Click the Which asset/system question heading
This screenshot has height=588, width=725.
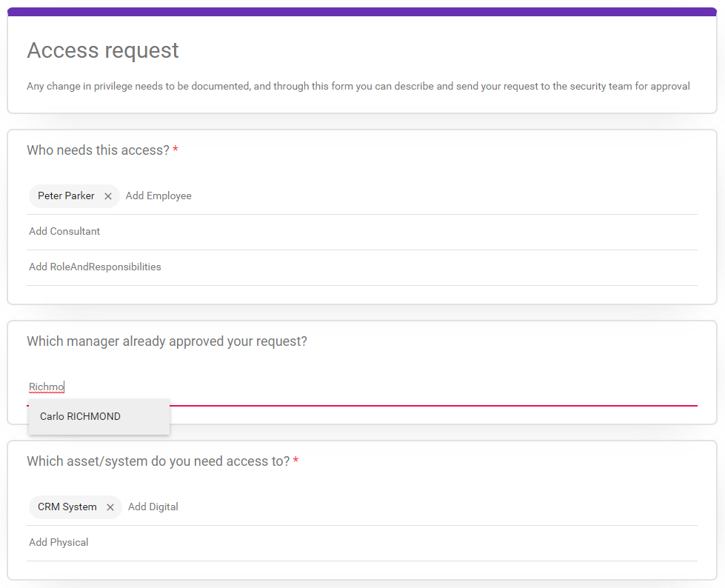coord(158,461)
